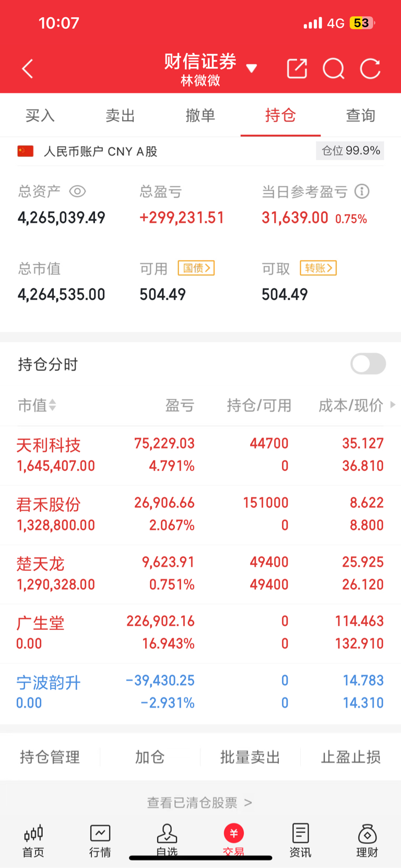This screenshot has width=401, height=868.
Task: Open 资讯 in the bottom bar
Action: pyautogui.click(x=300, y=840)
